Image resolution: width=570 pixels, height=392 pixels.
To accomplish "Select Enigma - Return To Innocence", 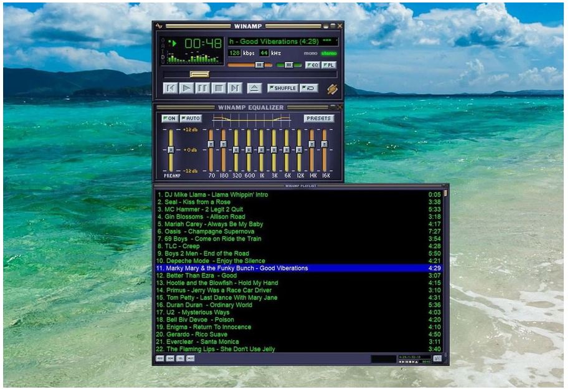I will [298, 327].
